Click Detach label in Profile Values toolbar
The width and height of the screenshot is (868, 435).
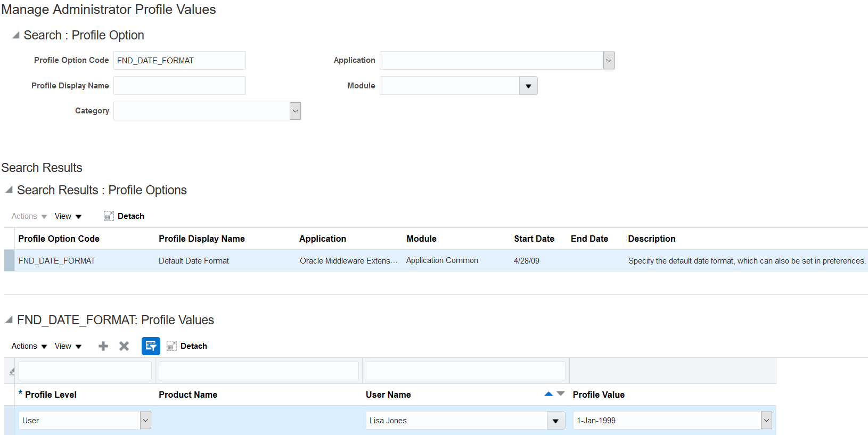(194, 346)
